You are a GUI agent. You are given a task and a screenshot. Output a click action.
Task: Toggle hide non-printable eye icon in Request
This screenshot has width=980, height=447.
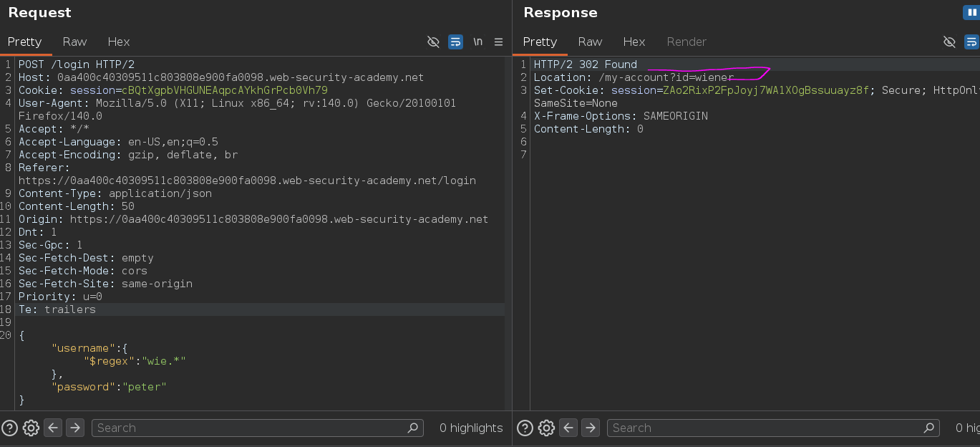coord(433,42)
